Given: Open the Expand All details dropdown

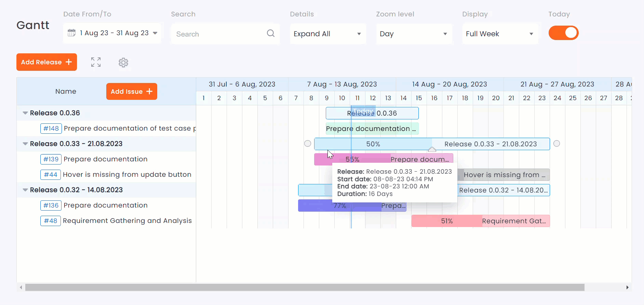Looking at the screenshot, I should (x=327, y=34).
